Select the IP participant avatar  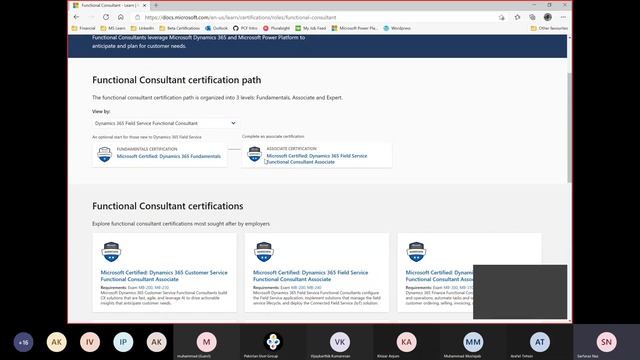point(123,342)
